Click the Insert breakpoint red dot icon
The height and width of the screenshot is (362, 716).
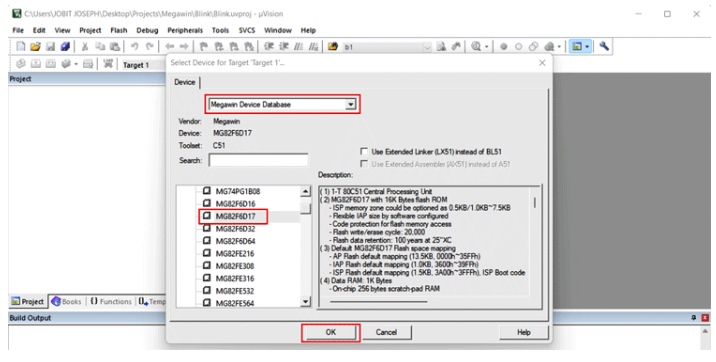504,47
